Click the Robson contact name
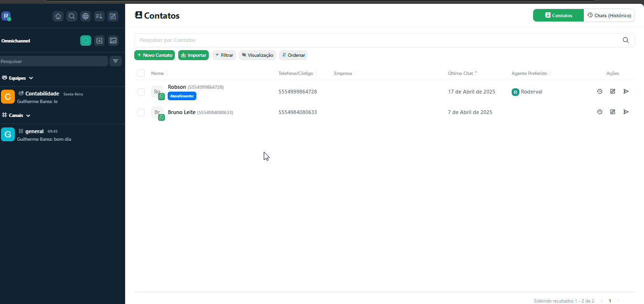Image resolution: width=644 pixels, height=304 pixels. 177,87
